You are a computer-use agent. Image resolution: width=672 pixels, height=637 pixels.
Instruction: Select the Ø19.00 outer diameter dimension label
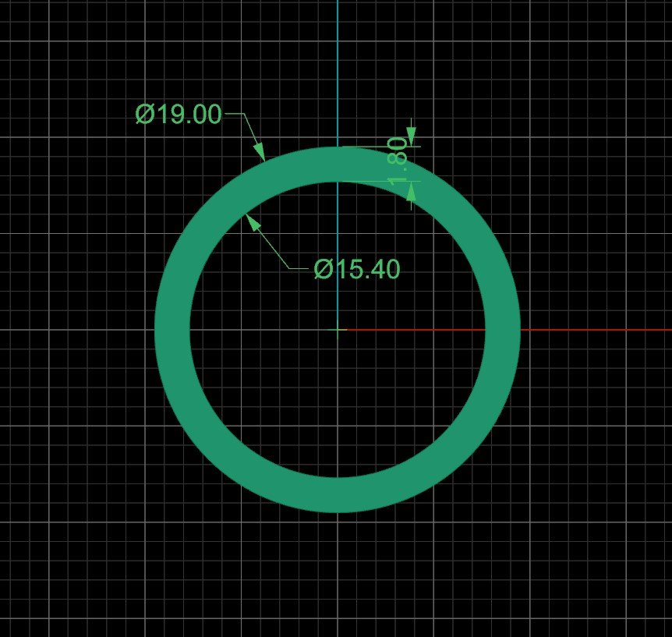pos(178,114)
